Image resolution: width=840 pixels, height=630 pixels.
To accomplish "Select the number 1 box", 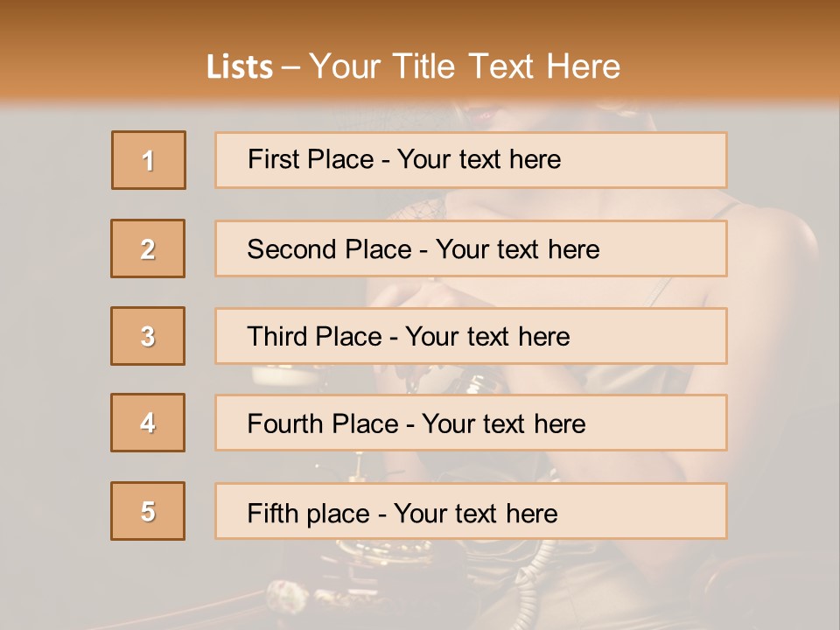I will point(148,160).
